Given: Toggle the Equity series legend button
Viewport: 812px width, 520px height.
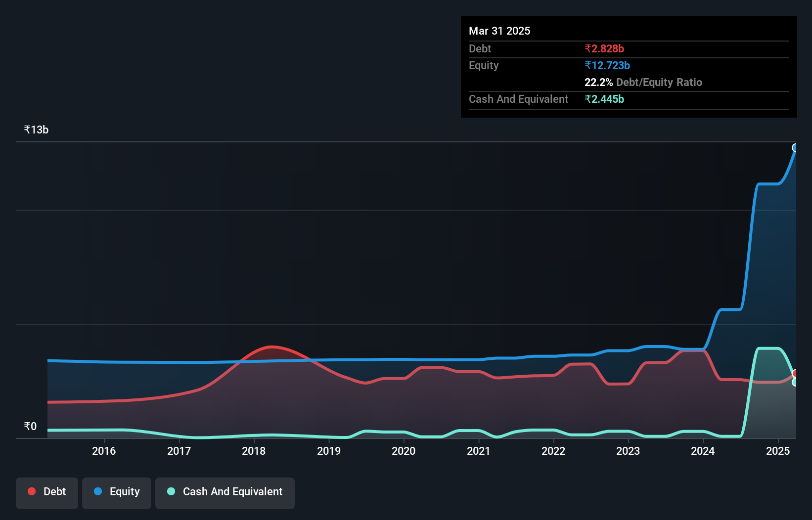Looking at the screenshot, I should pyautogui.click(x=117, y=493).
